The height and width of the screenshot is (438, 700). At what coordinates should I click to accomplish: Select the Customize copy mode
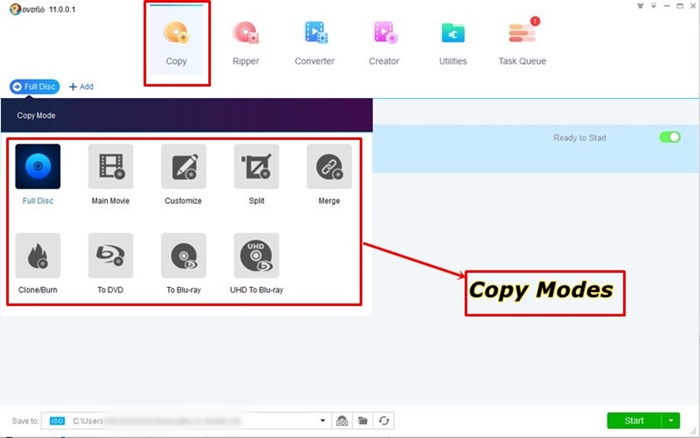(183, 167)
